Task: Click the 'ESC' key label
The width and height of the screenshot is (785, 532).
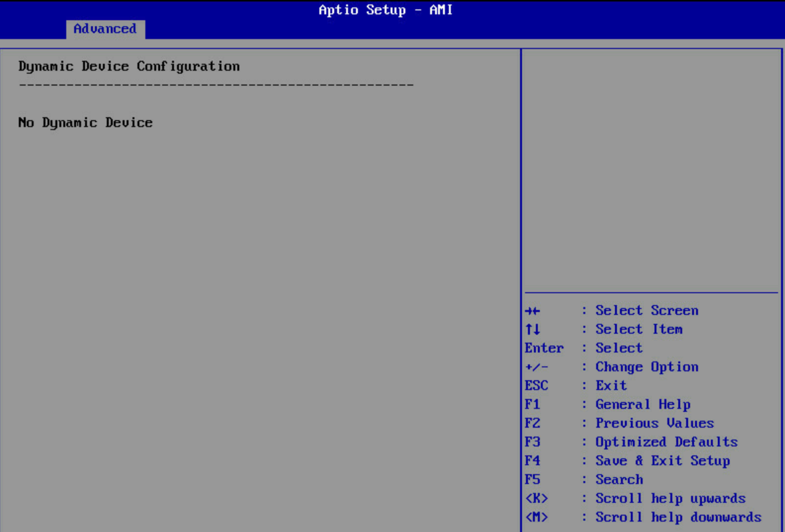Action: click(536, 386)
